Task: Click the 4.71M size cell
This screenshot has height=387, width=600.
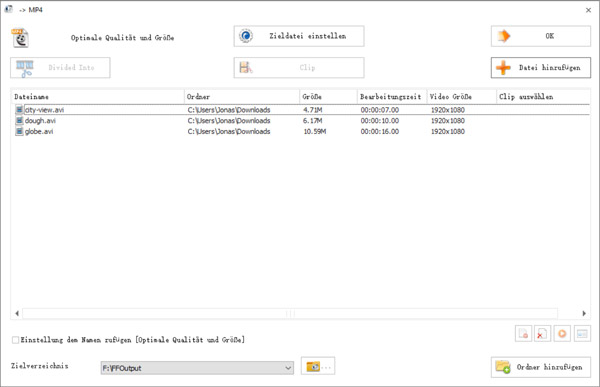Action: (x=313, y=110)
